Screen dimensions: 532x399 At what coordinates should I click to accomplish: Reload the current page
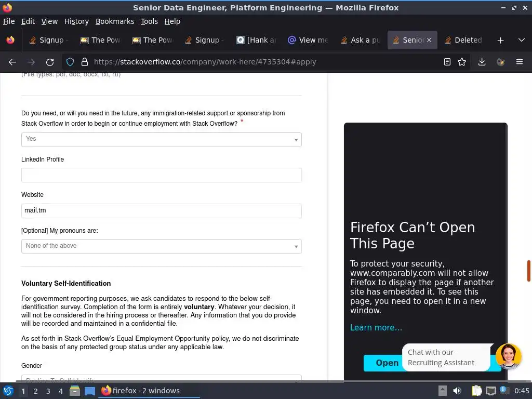click(50, 62)
